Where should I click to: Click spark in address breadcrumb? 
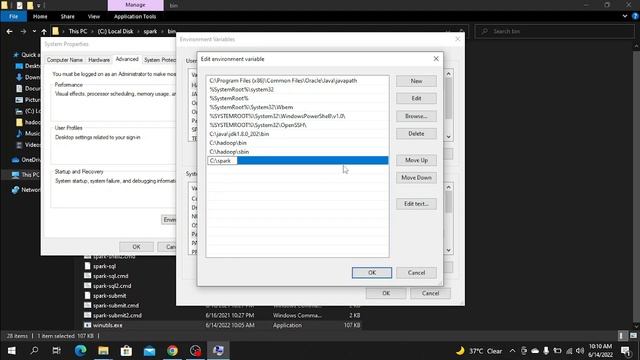pyautogui.click(x=150, y=31)
